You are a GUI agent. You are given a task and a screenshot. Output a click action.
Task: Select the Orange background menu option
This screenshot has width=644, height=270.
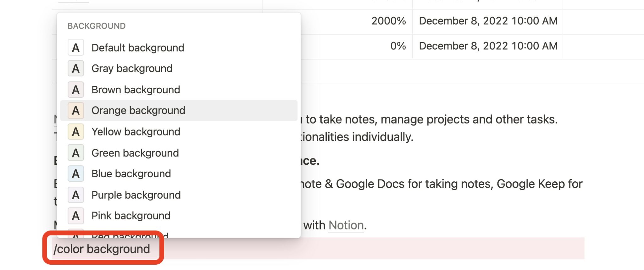tap(138, 110)
